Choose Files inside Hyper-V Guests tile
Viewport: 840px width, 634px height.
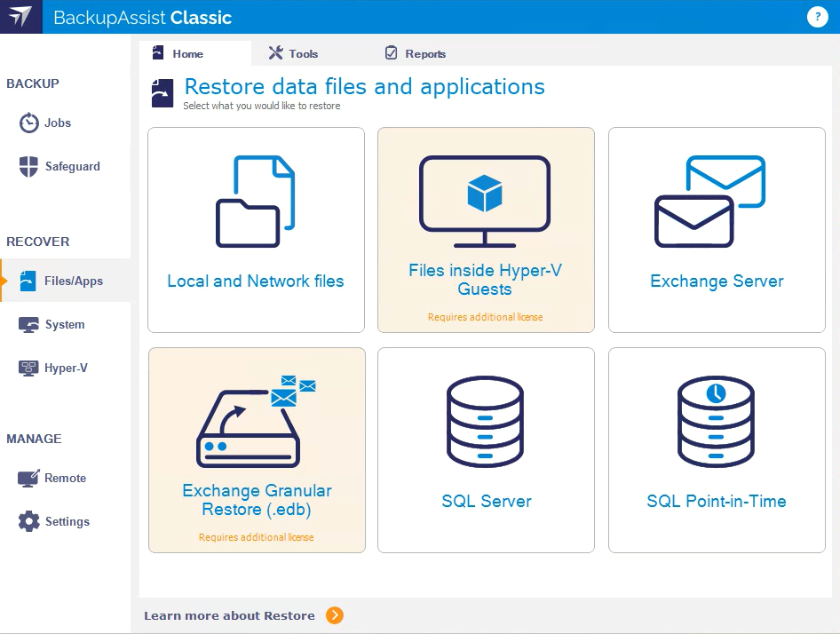pyautogui.click(x=486, y=230)
